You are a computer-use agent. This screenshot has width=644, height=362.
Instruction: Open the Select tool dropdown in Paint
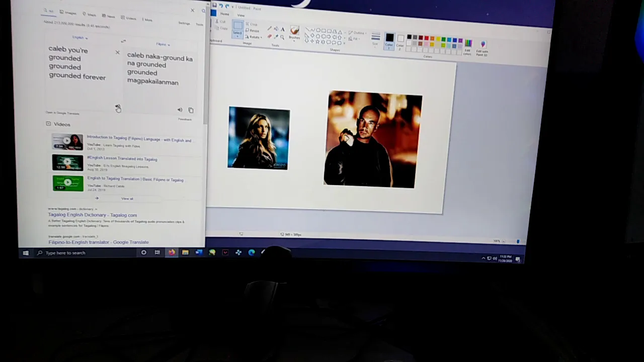(237, 35)
